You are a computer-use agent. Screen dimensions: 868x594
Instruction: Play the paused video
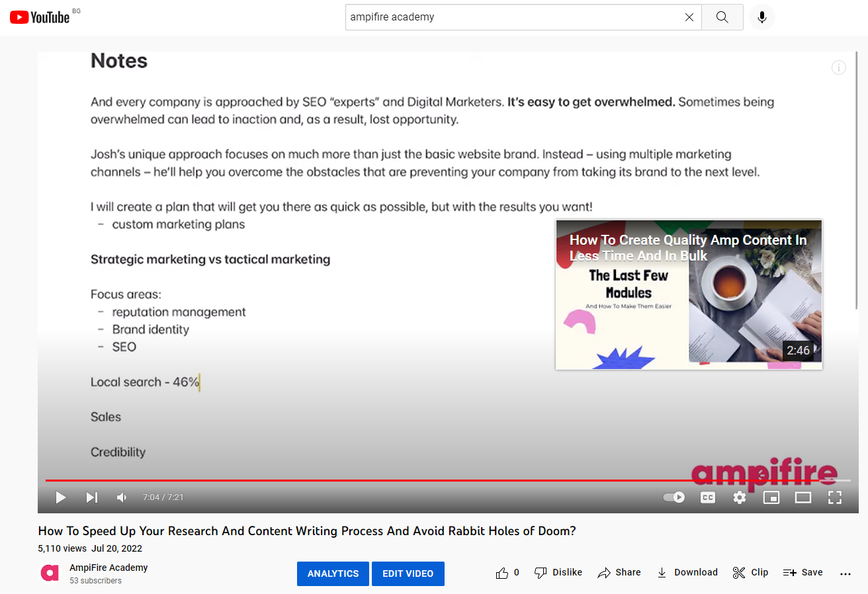[x=61, y=497]
